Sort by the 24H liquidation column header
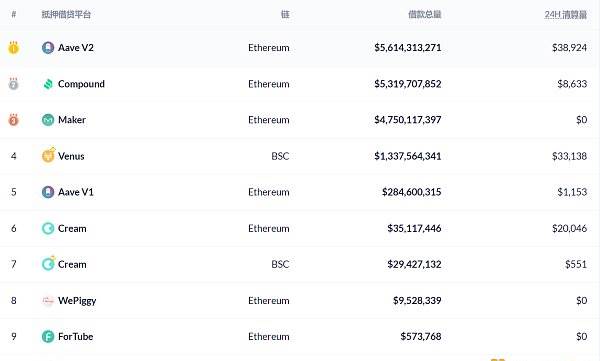The height and width of the screenshot is (361, 600). tap(566, 15)
